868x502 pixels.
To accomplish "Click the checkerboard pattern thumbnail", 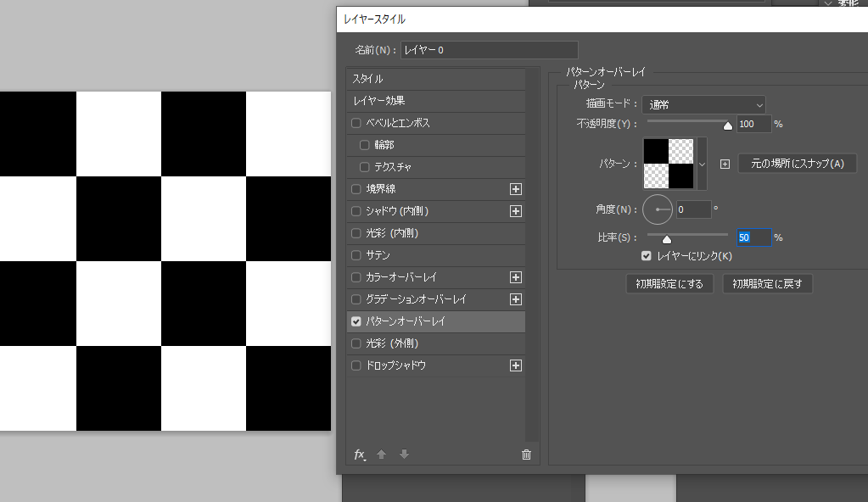I will (x=669, y=164).
